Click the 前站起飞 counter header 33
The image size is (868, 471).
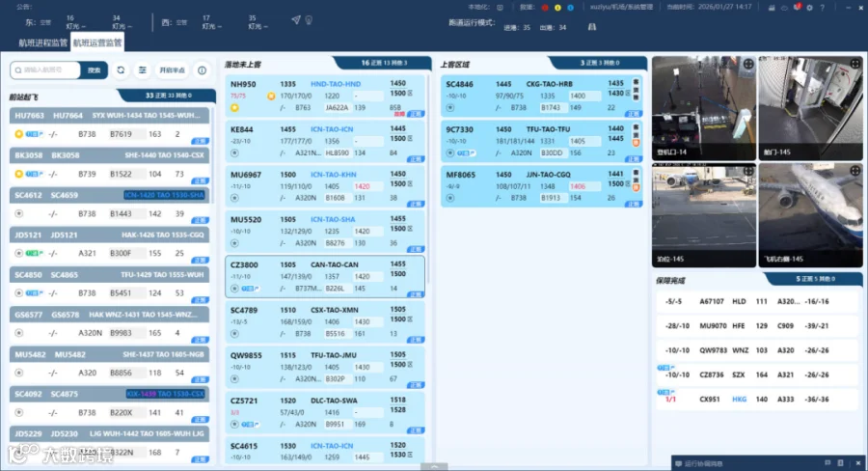(x=168, y=96)
